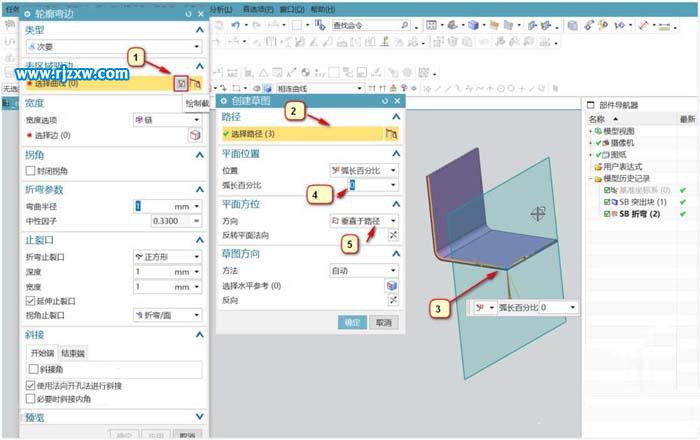Switch to the 结束端 tab

coord(73,353)
